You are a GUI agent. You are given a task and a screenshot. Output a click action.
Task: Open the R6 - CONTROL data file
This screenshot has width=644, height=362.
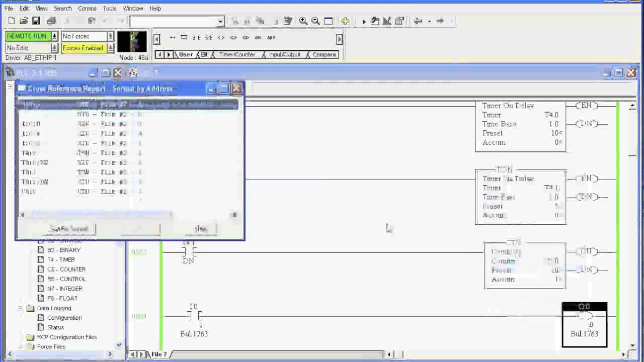click(66, 279)
